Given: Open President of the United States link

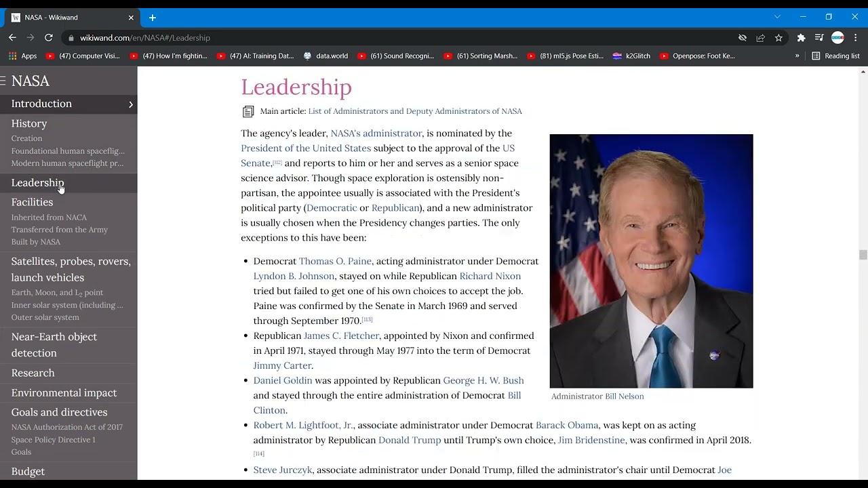Looking at the screenshot, I should [306, 148].
